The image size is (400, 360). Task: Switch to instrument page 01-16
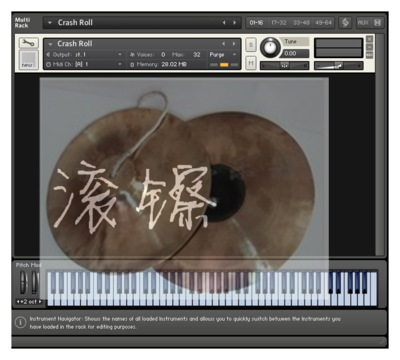[257, 23]
